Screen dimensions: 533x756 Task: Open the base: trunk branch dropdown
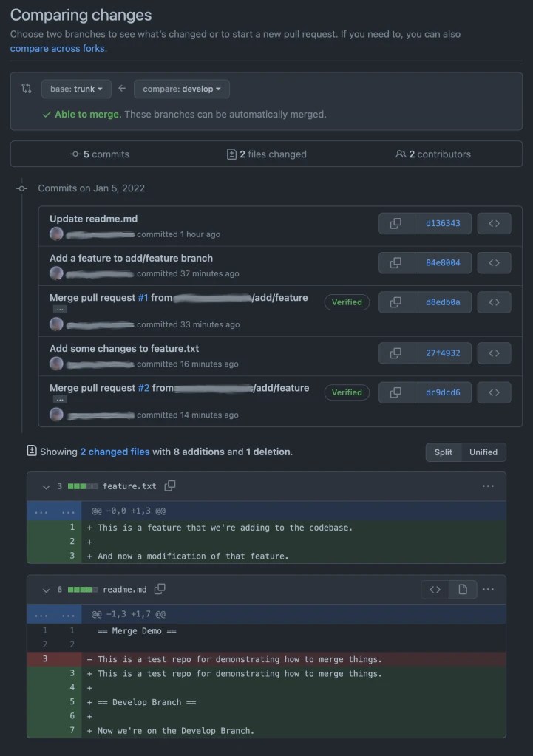pyautogui.click(x=76, y=89)
